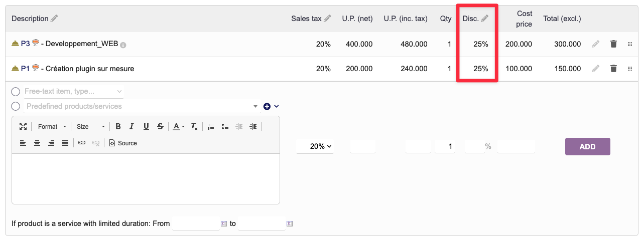644x242 pixels.
Task: Apply strikethrough formatting
Action: point(160,127)
